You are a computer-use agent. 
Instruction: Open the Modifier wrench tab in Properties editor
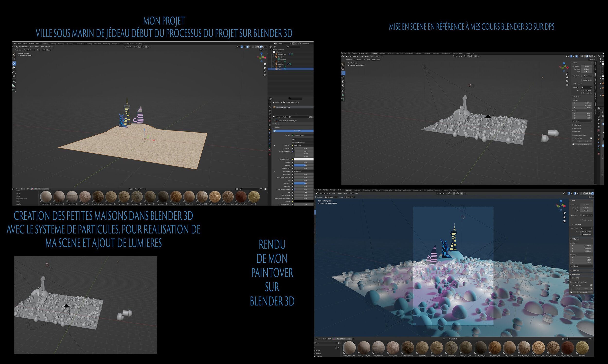[269, 133]
